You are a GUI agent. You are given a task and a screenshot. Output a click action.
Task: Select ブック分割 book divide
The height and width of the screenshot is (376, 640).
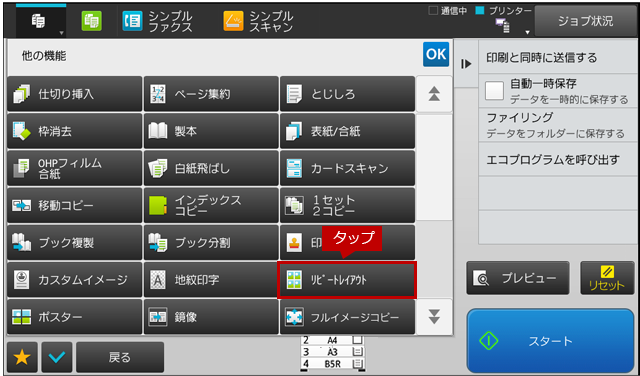[211, 243]
